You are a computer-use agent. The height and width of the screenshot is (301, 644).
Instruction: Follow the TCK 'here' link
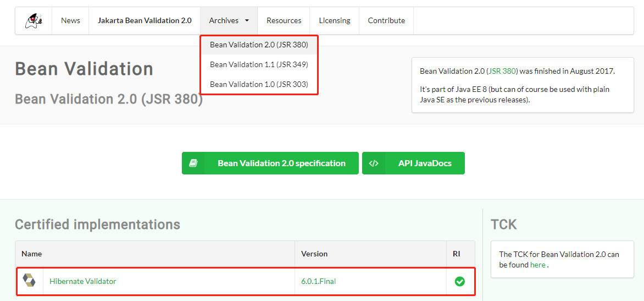(x=537, y=265)
